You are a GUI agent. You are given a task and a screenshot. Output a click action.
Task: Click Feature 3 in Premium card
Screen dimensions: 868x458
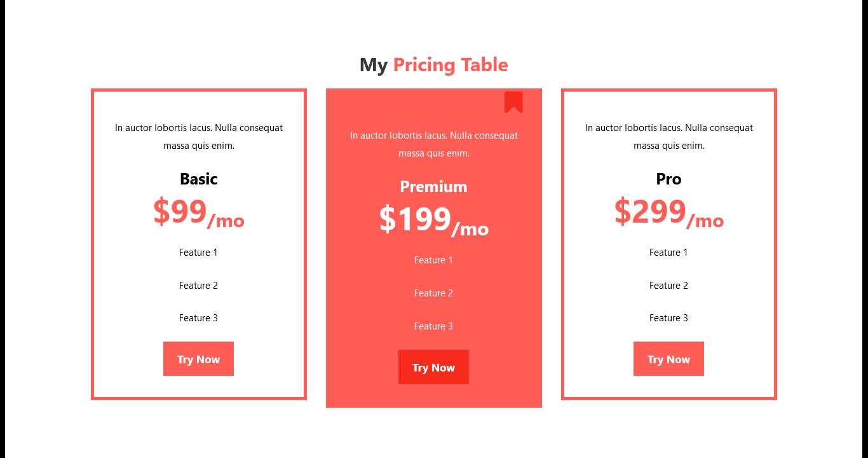point(433,326)
